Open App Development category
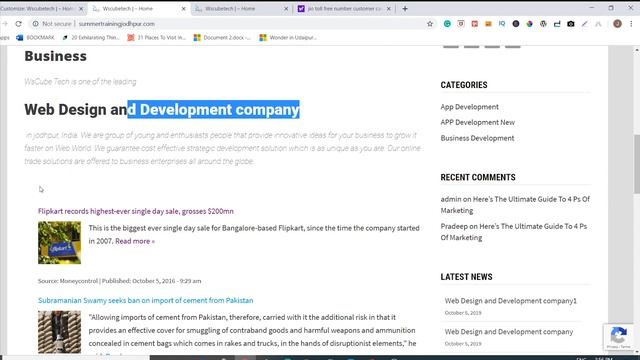Screen dimensions: 640x360 pos(469,107)
